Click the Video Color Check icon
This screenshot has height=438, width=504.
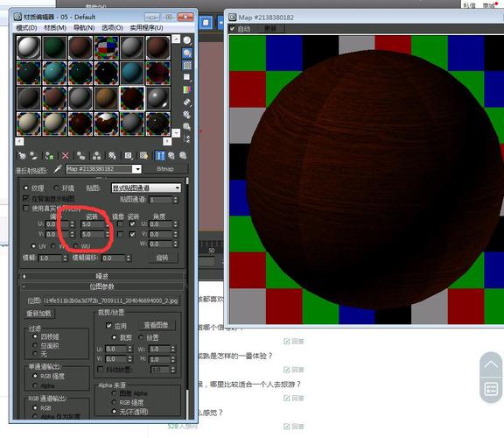pos(187,89)
